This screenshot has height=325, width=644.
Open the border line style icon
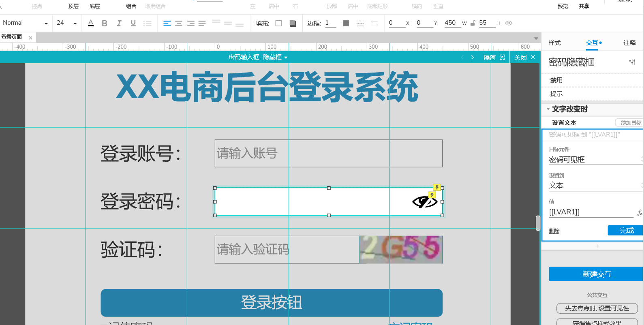[x=360, y=23]
